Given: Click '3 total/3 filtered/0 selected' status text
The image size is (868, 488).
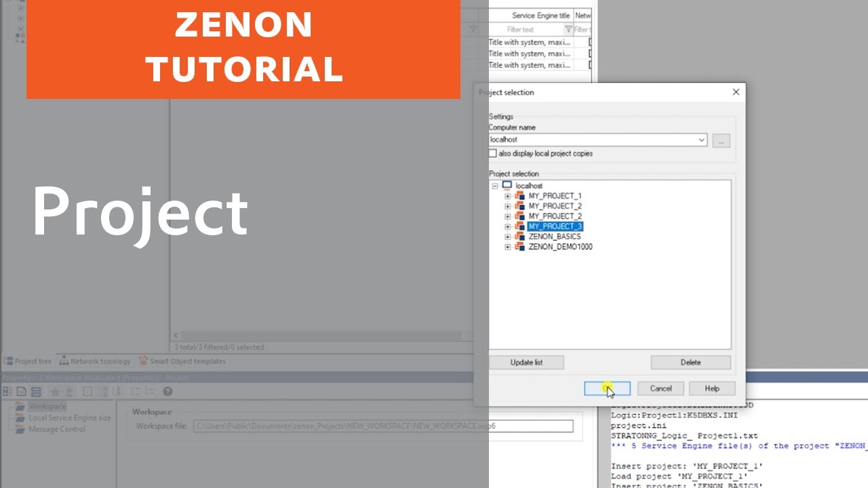Looking at the screenshot, I should 219,347.
